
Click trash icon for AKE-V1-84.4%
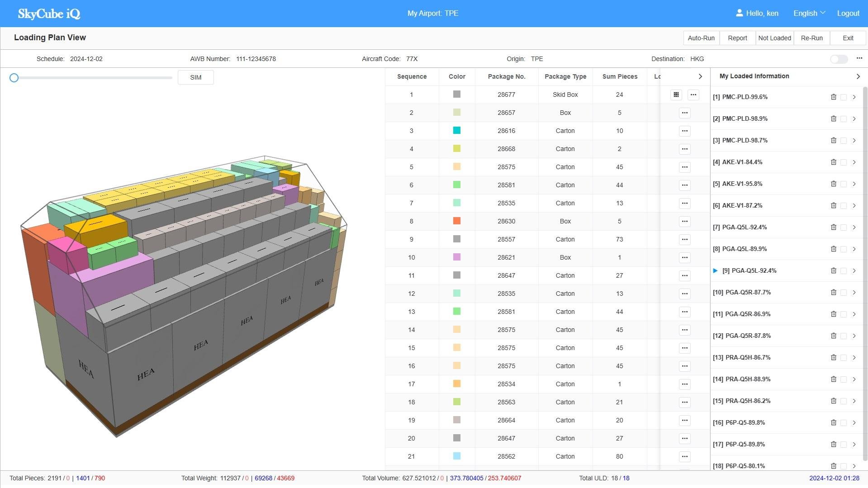[833, 162]
